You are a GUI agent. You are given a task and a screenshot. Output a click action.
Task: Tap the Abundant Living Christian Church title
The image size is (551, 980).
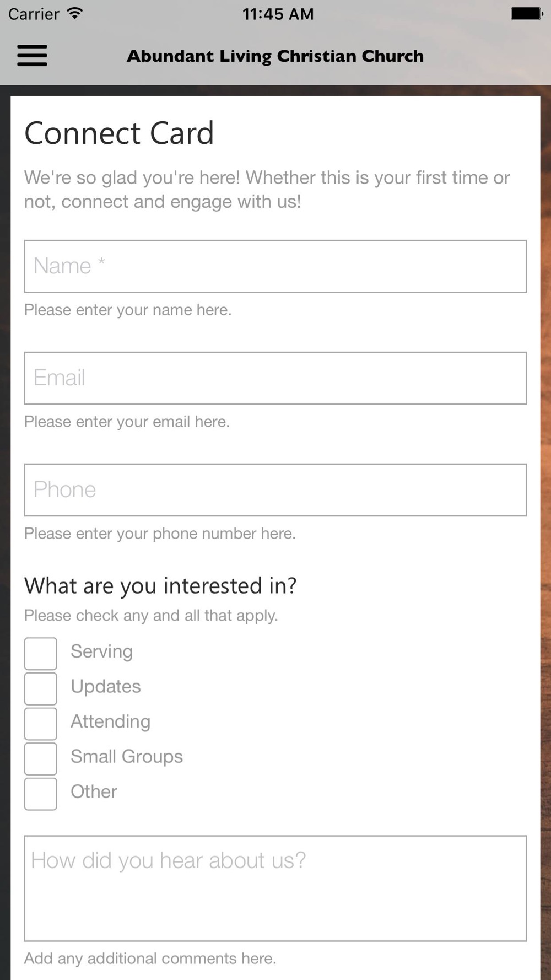[x=275, y=56]
